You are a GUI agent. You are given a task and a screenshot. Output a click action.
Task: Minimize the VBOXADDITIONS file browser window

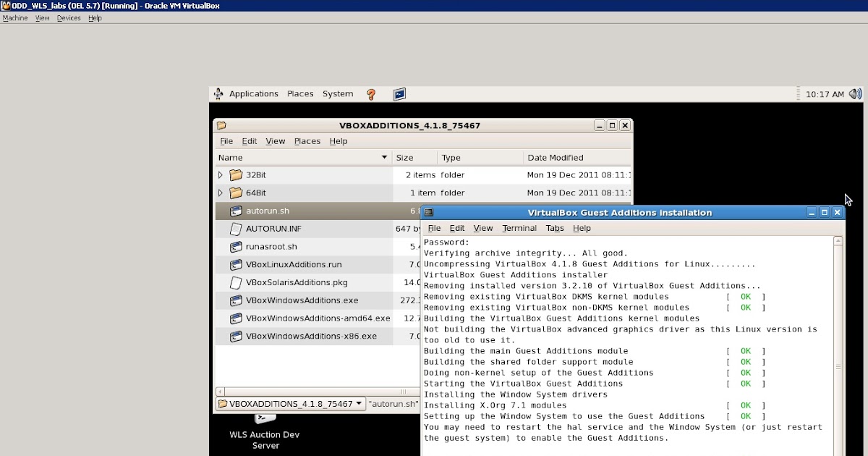pos(600,126)
